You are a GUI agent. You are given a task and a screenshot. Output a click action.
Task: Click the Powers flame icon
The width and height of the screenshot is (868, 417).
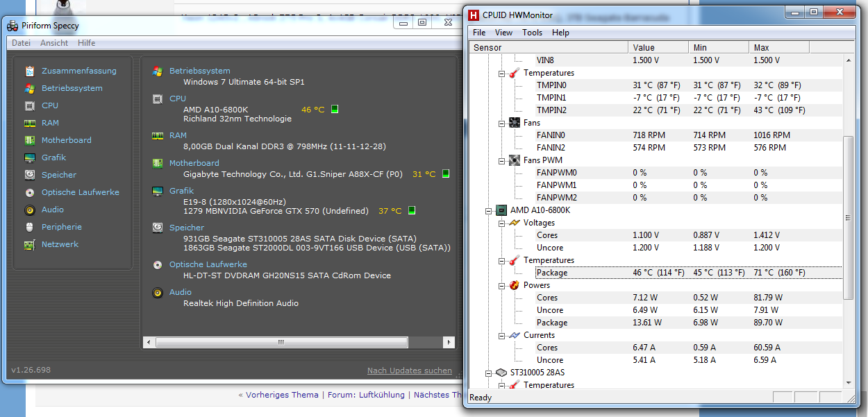click(x=515, y=285)
